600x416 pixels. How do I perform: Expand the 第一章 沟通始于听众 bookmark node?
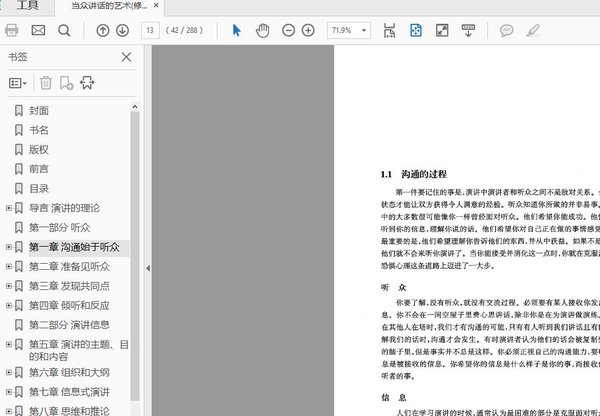point(9,247)
